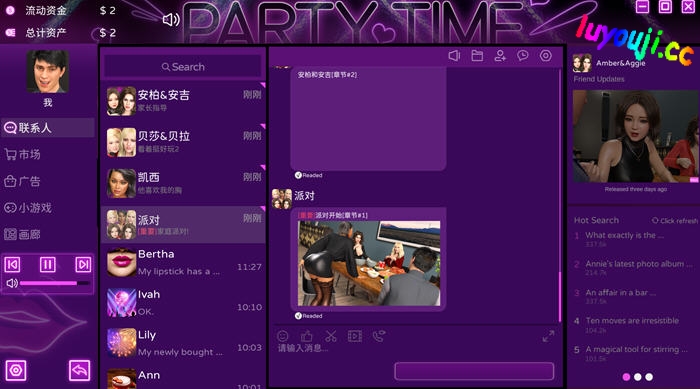Open chat with 凯西
The image size is (700, 389).
click(183, 183)
